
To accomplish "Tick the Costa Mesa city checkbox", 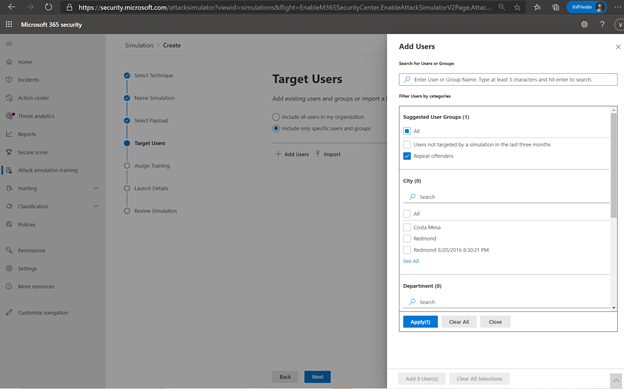I will click(x=407, y=227).
